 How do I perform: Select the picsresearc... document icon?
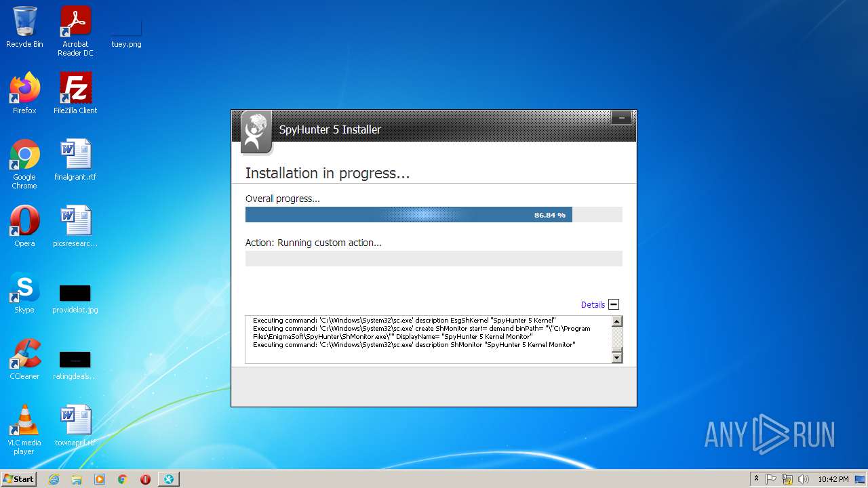click(75, 226)
